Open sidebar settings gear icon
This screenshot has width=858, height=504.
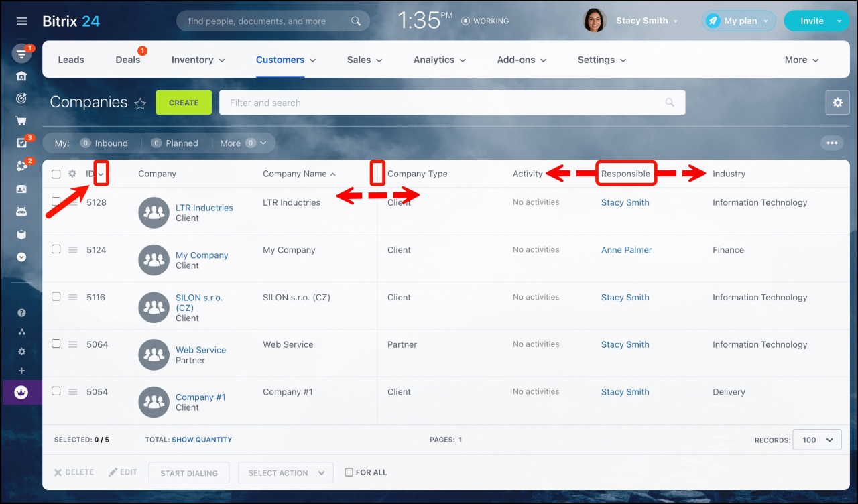(x=21, y=351)
